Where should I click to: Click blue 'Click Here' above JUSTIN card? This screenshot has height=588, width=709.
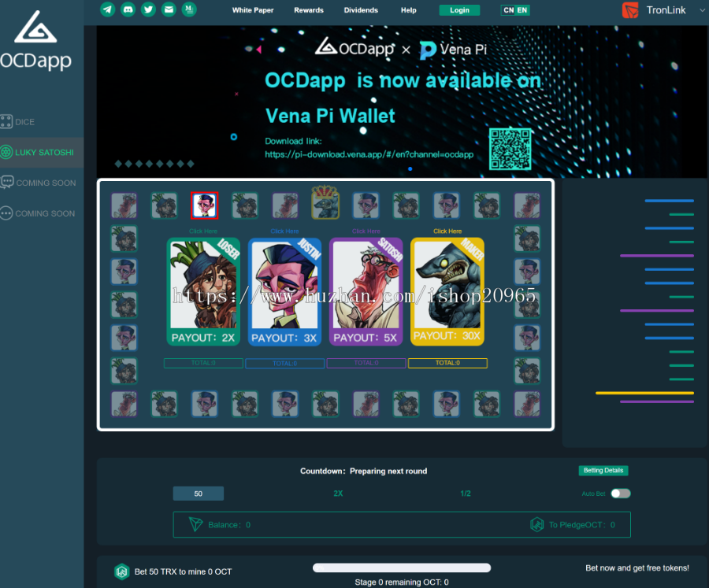tap(285, 231)
